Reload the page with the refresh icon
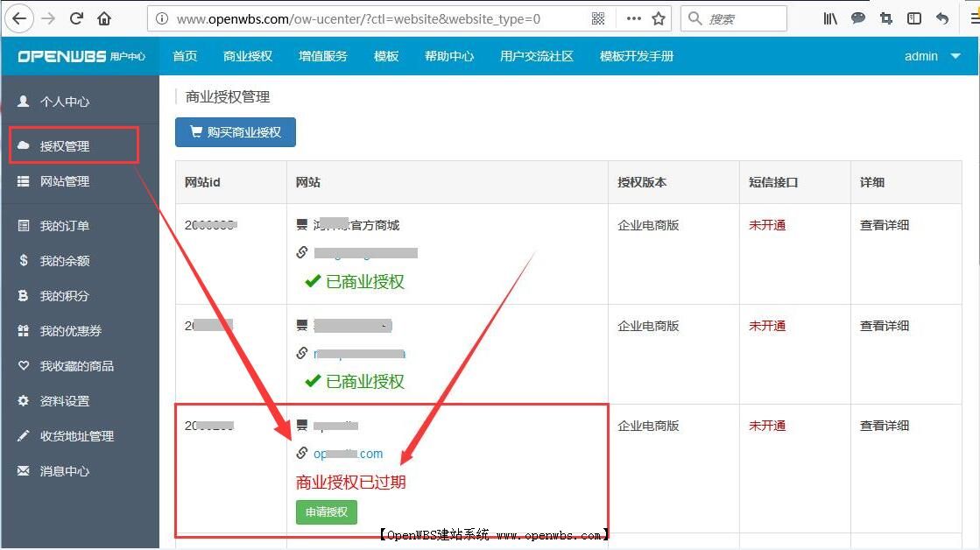The image size is (980, 550). [77, 18]
